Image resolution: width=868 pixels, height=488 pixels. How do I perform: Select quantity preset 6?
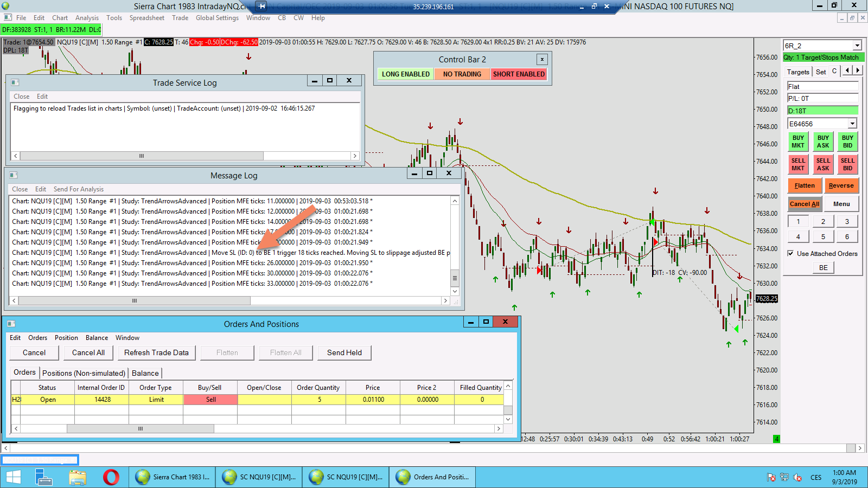coord(847,236)
